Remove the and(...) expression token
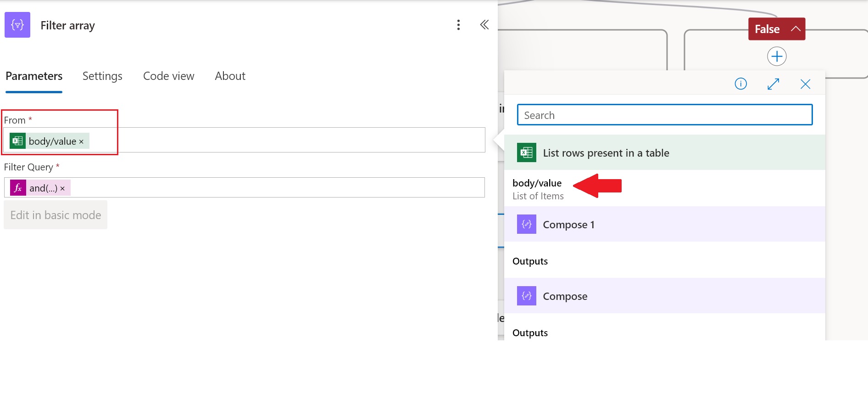The image size is (868, 395). [62, 189]
